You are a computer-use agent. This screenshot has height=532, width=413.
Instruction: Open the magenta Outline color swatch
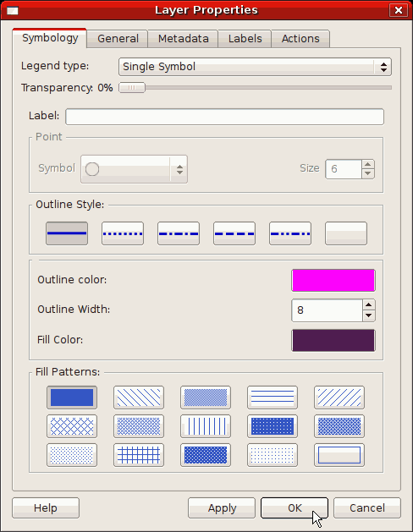pos(333,280)
